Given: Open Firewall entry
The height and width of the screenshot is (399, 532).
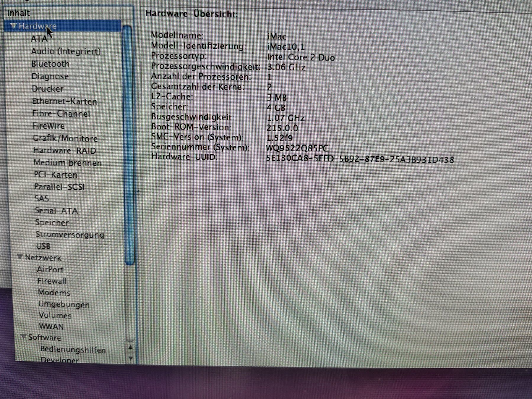Looking at the screenshot, I should [52, 281].
